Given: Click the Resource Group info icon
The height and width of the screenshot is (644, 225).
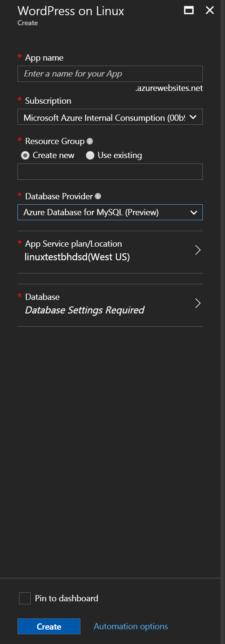Looking at the screenshot, I should (x=90, y=141).
